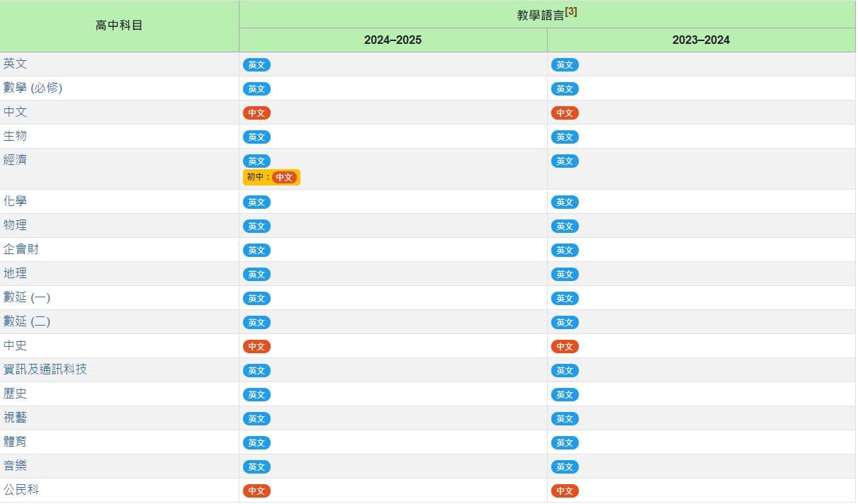
Task: Click red 中文 badge for 公民科 in 2024–2025
Action: (256, 491)
